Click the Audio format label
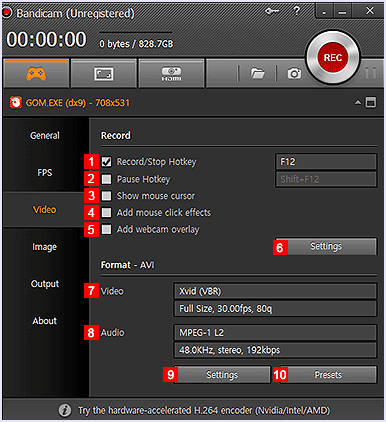The width and height of the screenshot is (386, 422). click(113, 333)
